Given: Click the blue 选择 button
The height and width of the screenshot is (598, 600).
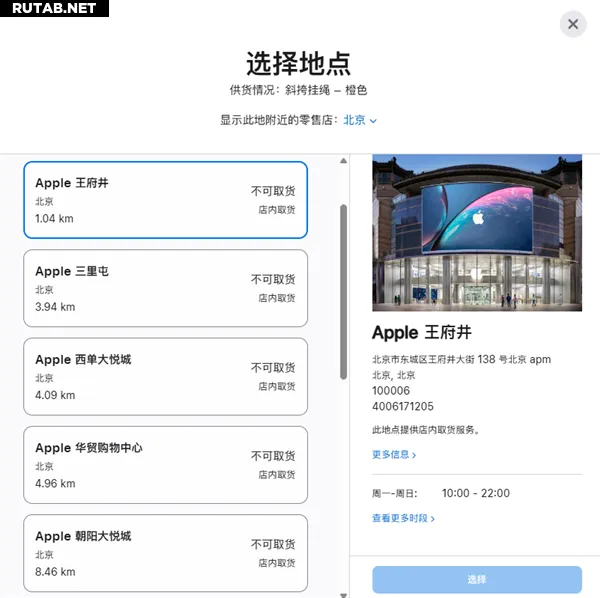Looking at the screenshot, I should (x=477, y=579).
